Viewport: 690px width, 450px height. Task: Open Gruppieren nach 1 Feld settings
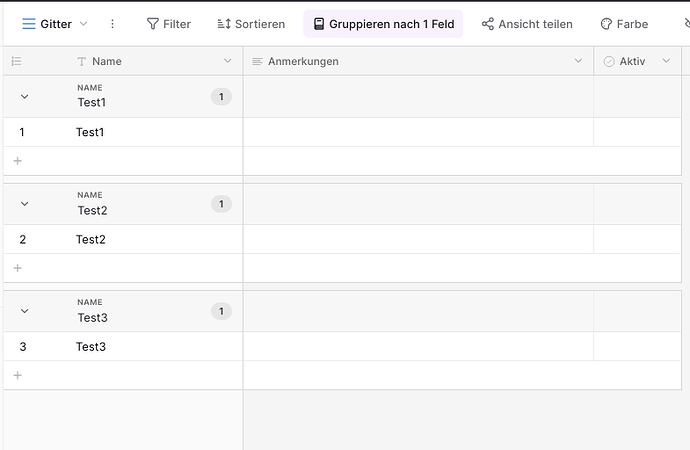[383, 24]
